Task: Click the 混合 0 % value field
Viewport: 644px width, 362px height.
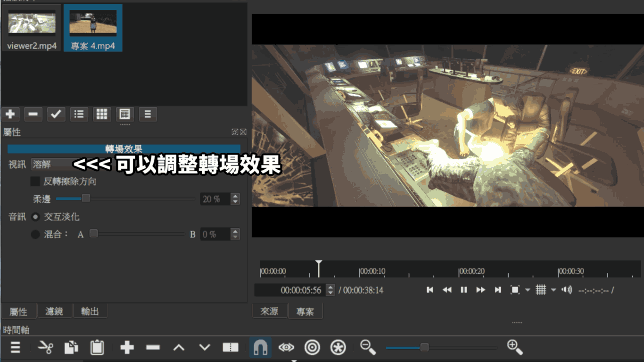Action: point(215,234)
